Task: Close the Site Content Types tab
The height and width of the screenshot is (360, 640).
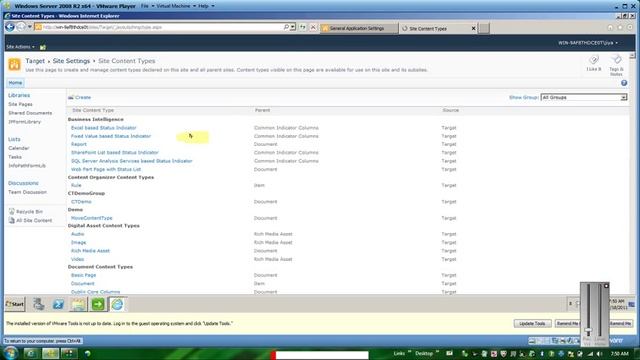Action: point(473,29)
